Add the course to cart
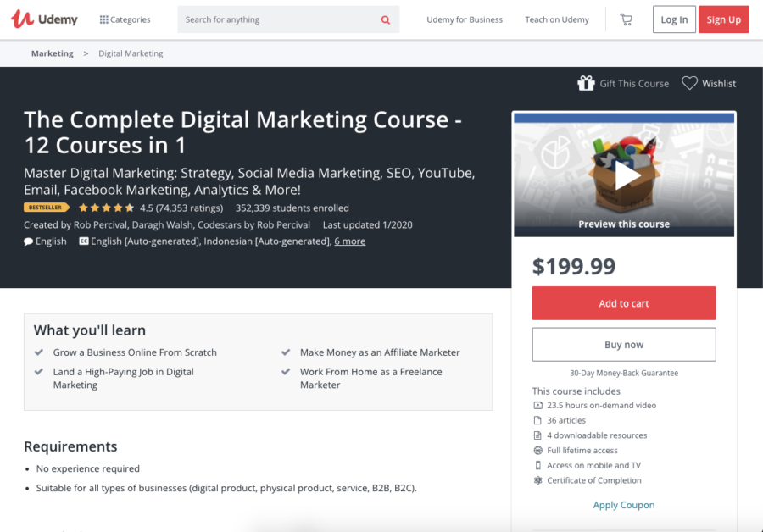Image resolution: width=763 pixels, height=532 pixels. (624, 303)
